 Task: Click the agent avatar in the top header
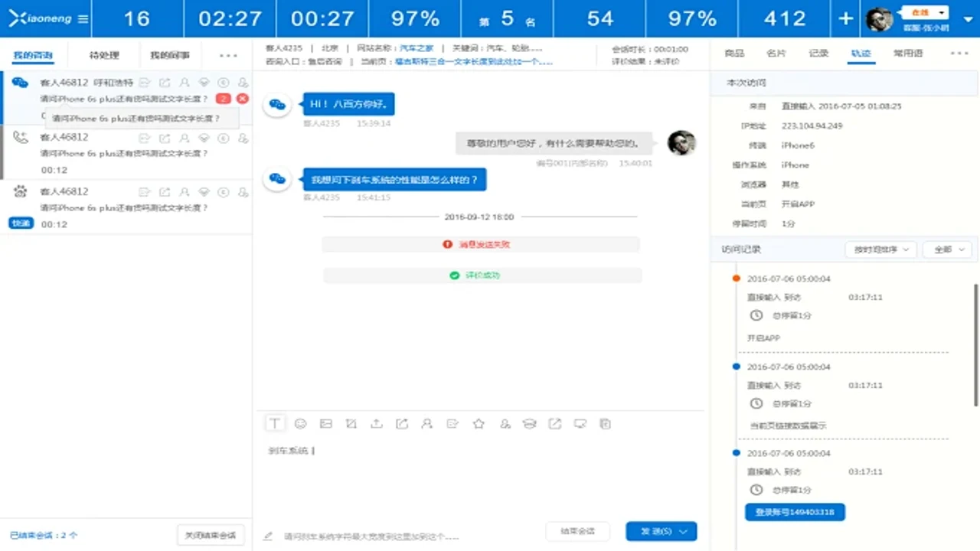(879, 19)
